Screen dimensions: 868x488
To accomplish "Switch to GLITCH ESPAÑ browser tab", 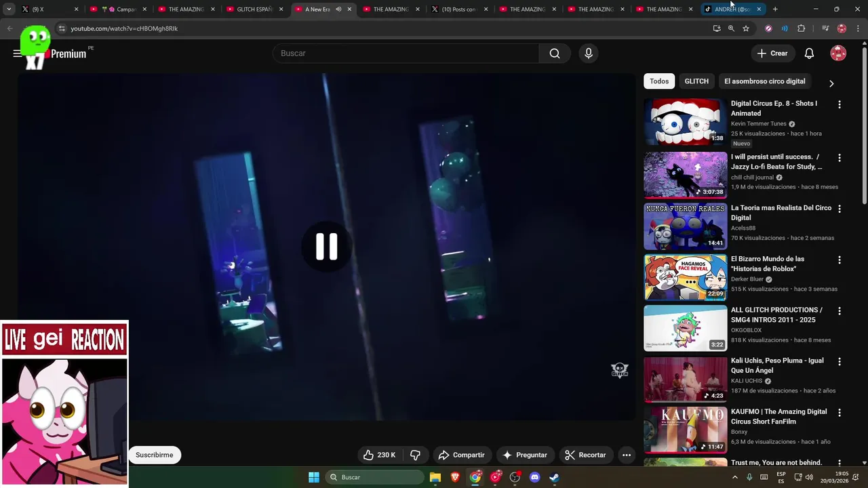I will (x=255, y=9).
